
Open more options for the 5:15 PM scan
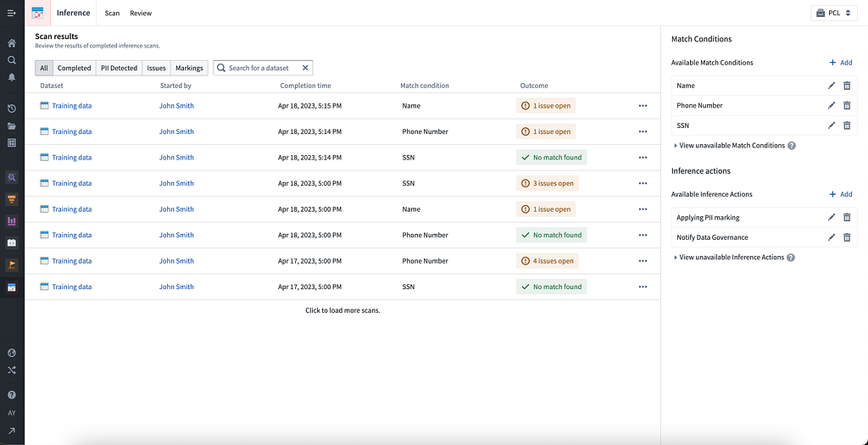click(643, 106)
